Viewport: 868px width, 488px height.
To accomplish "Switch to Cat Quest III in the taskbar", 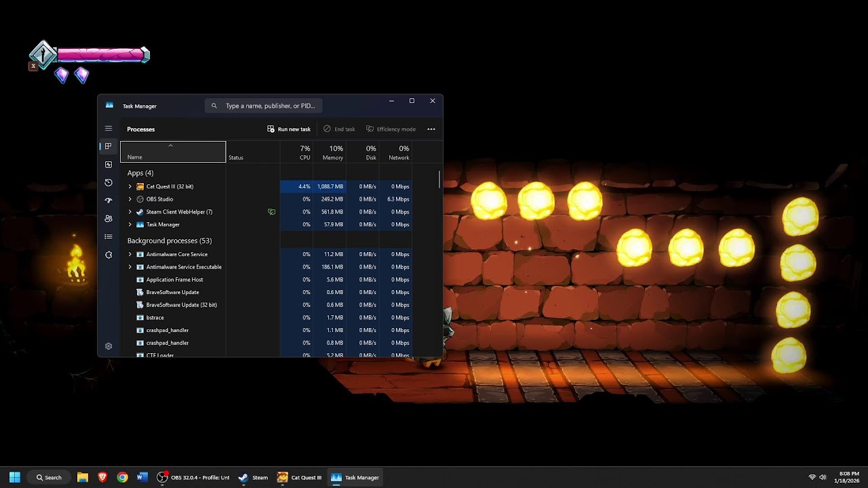I will click(300, 477).
